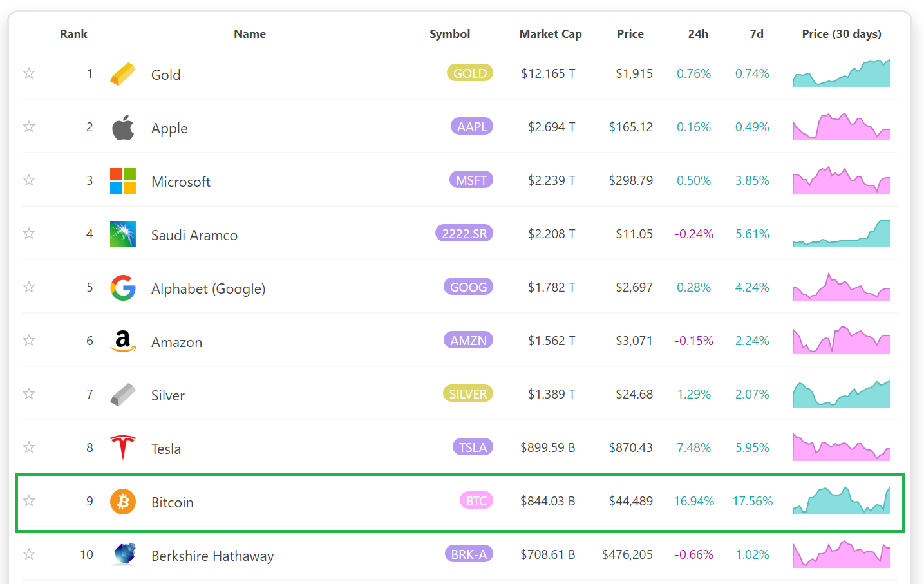Open the Saudi Aramco 30-day price chart
The image size is (924, 584).
pos(842,233)
